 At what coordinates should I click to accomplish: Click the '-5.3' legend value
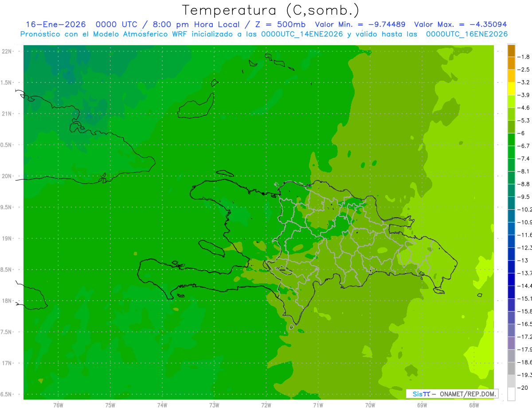524,121
